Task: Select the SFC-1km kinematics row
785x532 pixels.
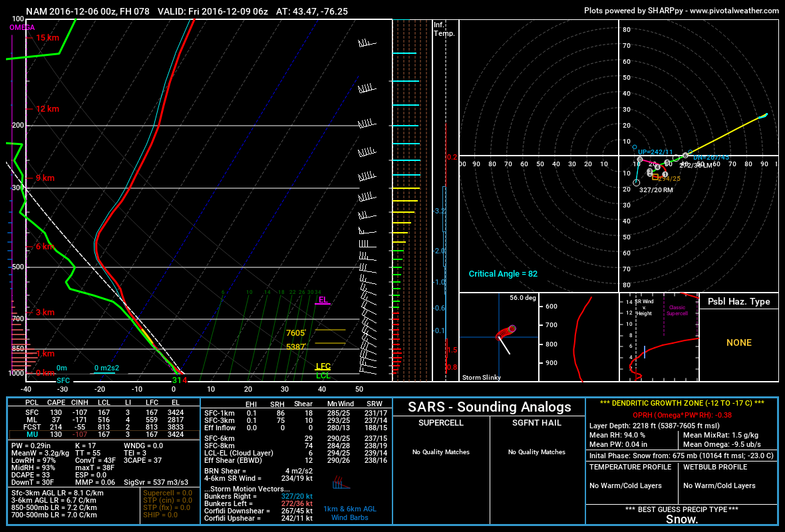Action: [x=295, y=413]
